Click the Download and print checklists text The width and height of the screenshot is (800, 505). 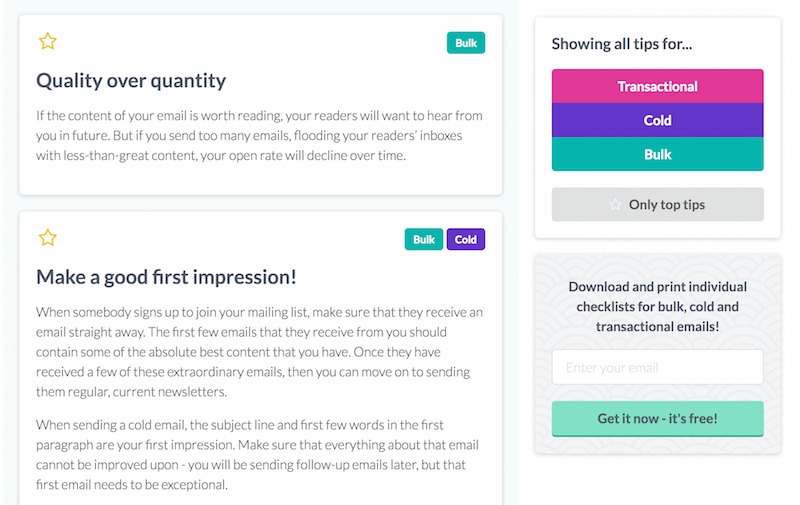coord(657,307)
